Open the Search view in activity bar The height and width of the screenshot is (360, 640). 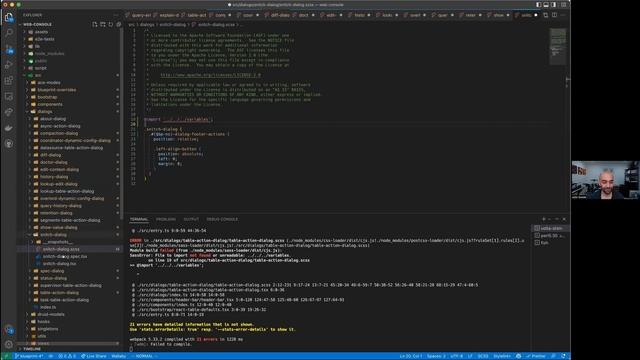coord(9,33)
